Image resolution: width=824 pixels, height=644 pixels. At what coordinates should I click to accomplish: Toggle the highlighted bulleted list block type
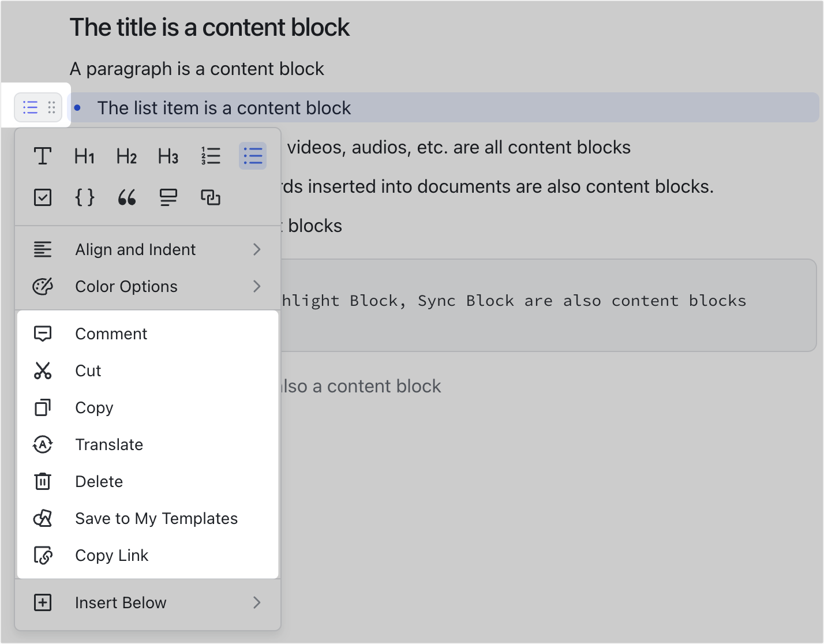click(x=253, y=155)
